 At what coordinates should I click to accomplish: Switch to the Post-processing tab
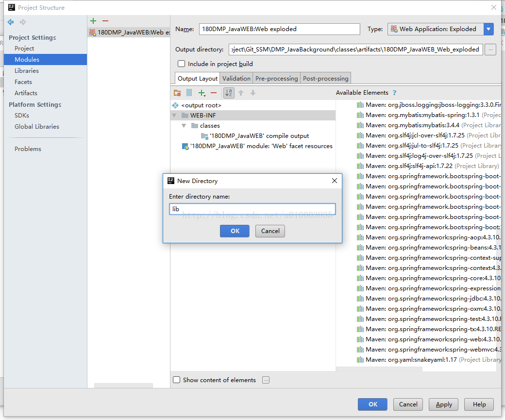(326, 79)
